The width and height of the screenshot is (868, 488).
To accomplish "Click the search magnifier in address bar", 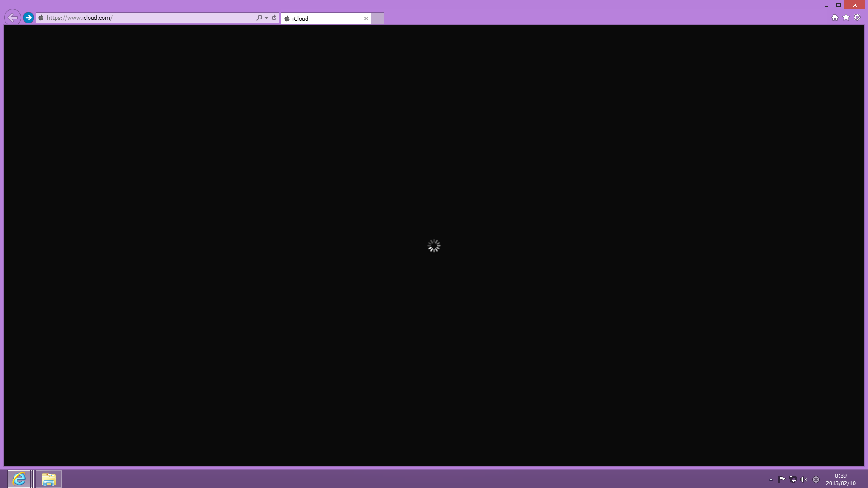I will coord(259,18).
